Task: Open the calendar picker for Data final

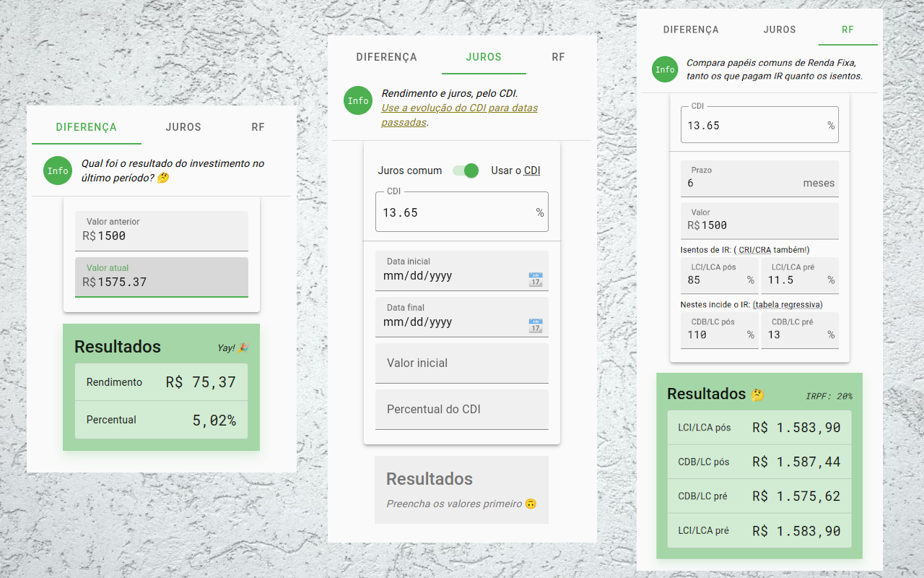Action: tap(536, 326)
